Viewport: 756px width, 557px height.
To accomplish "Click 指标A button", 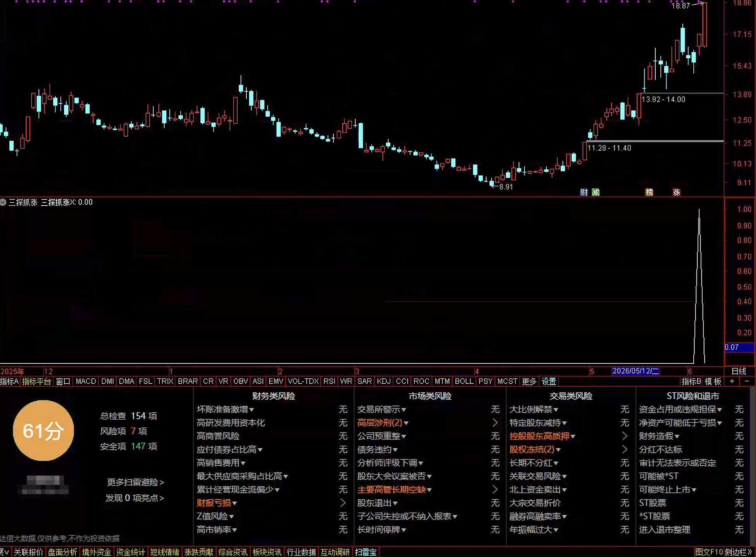I will click(9, 381).
